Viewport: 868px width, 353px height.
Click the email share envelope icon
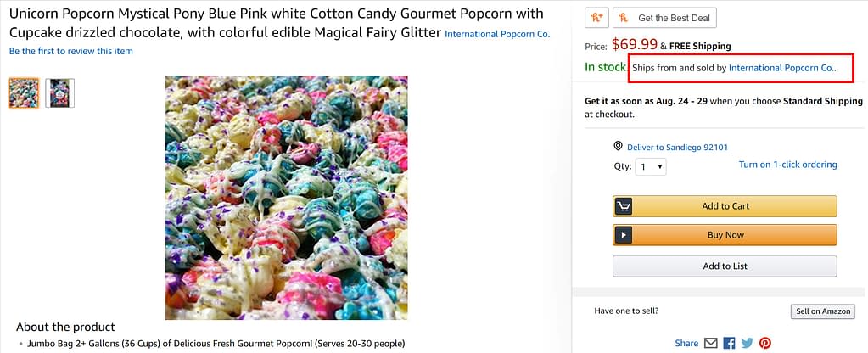click(x=711, y=343)
